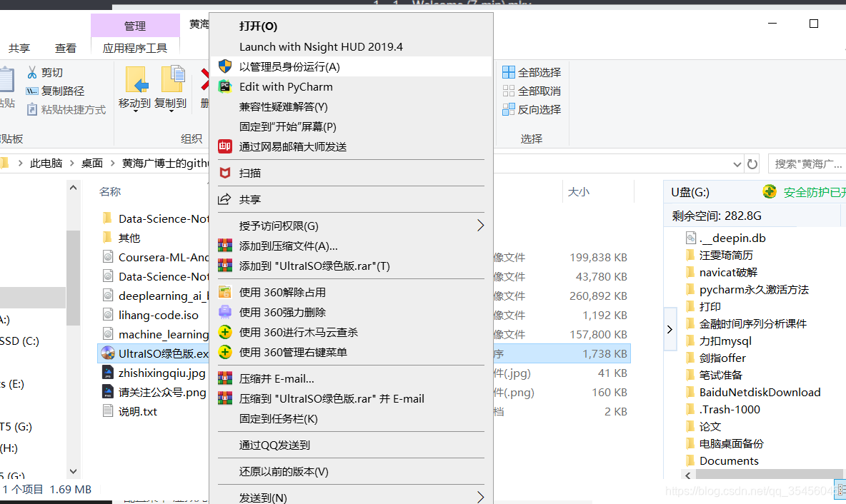The height and width of the screenshot is (504, 846).
Task: Choose 压缩到 UltraISO绿色版.rar 并 E-mail
Action: coord(332,399)
